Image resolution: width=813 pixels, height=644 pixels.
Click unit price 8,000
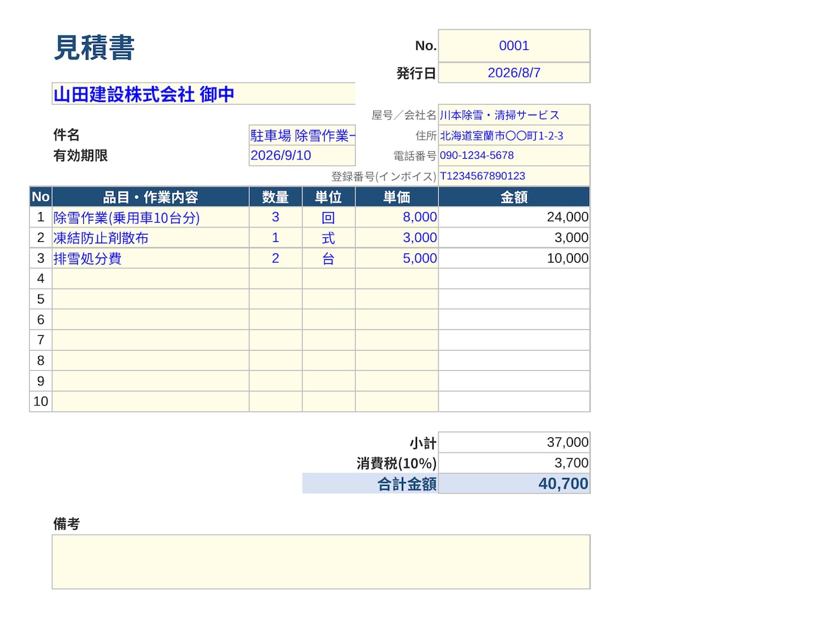coord(397,217)
